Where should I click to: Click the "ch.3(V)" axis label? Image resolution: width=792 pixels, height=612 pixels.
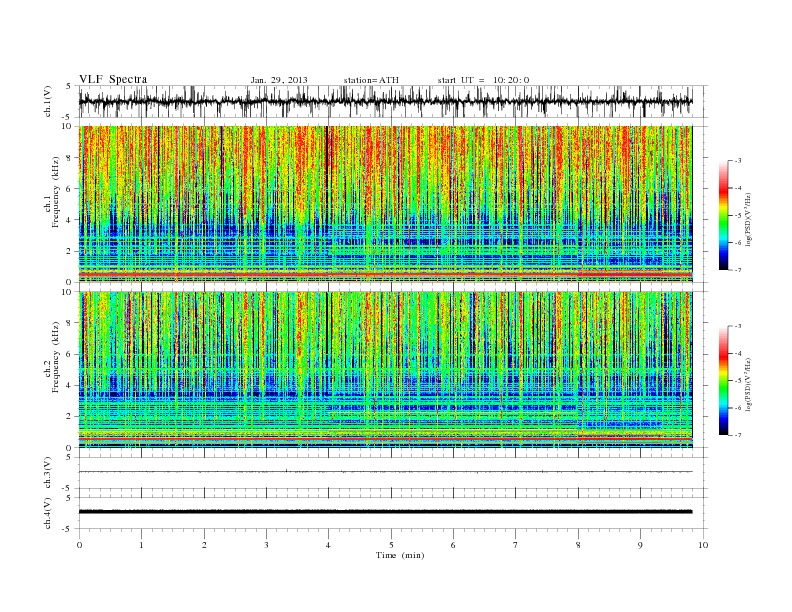click(x=48, y=473)
